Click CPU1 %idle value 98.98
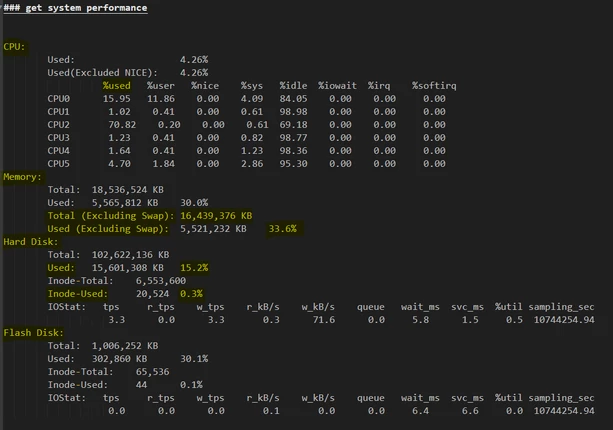 [x=293, y=111]
